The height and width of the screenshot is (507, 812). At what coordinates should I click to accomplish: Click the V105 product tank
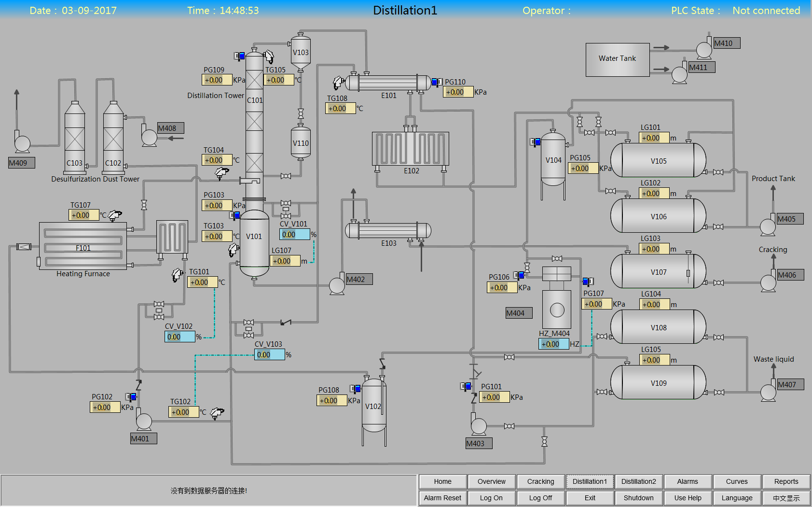658,161
